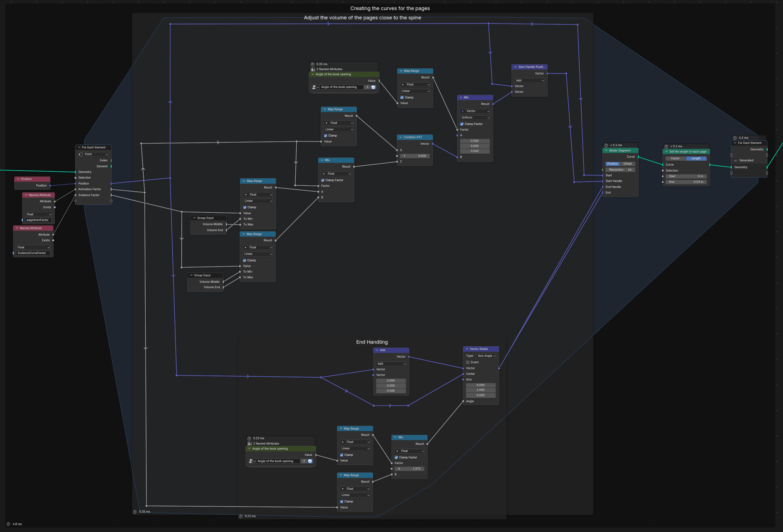783x532 pixels.
Task: Enable the Invert checkbox in Vector Rotate
Action: (468, 362)
